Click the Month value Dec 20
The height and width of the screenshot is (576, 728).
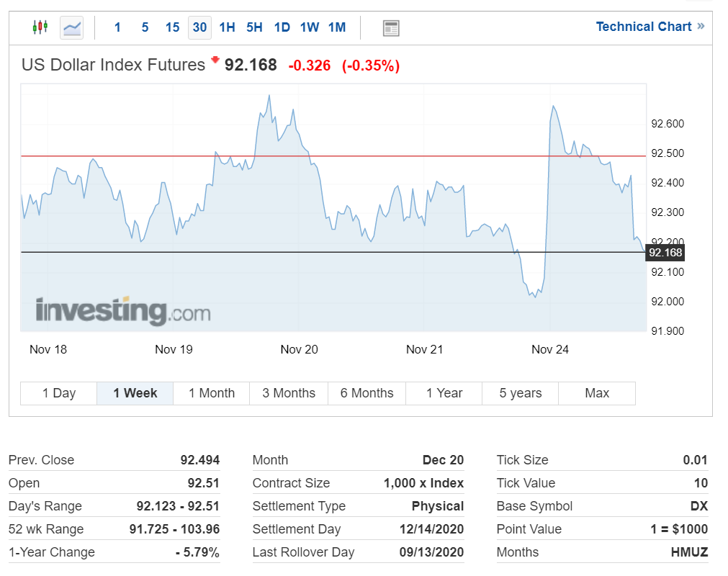click(x=443, y=460)
